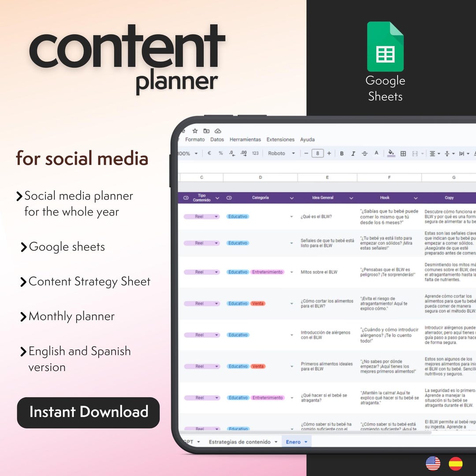Open the Herramientas menu
Viewport: 476px width, 476px height.
[x=245, y=139]
